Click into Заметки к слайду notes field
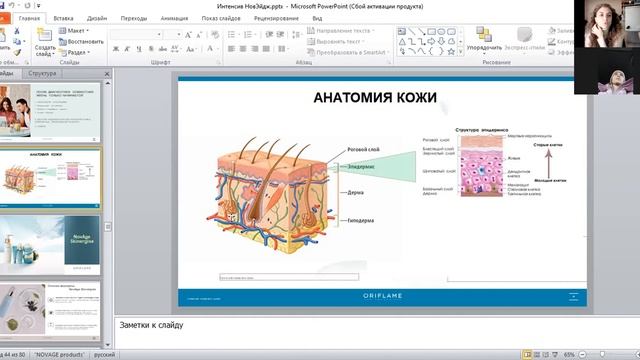The image size is (640, 360). tap(376, 332)
